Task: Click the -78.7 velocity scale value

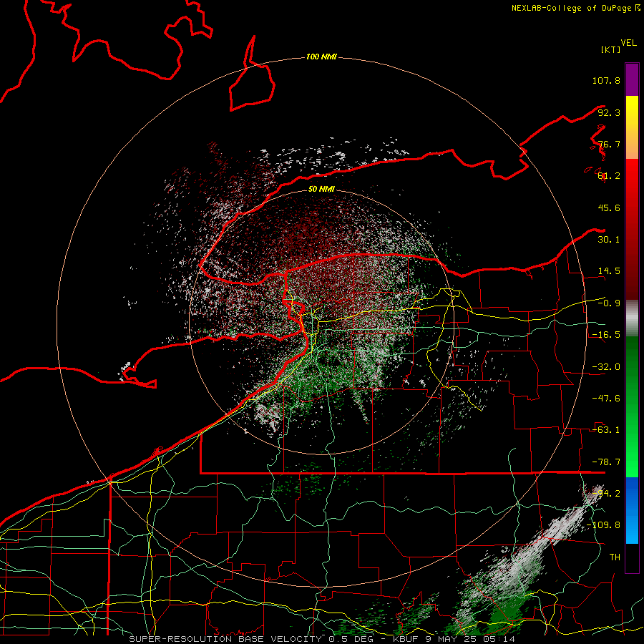Action: tap(606, 462)
